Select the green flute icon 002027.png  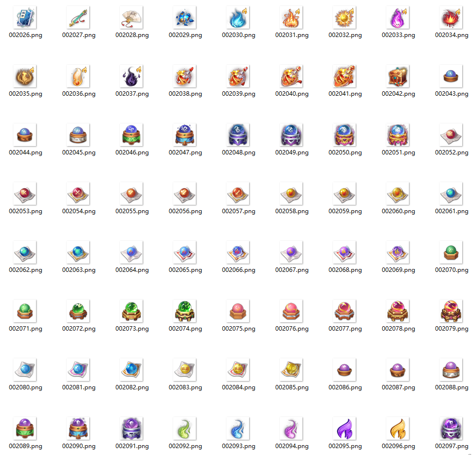coord(78,18)
